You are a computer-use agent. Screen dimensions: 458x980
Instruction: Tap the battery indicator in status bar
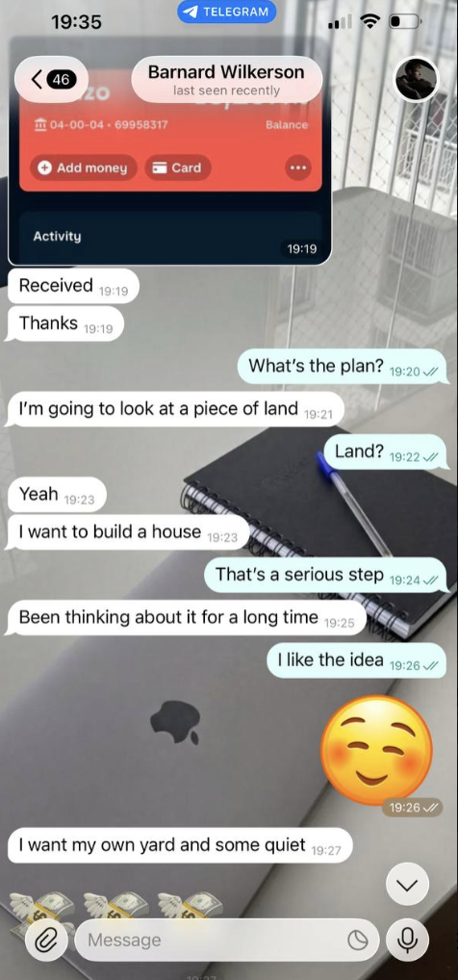pyautogui.click(x=404, y=22)
